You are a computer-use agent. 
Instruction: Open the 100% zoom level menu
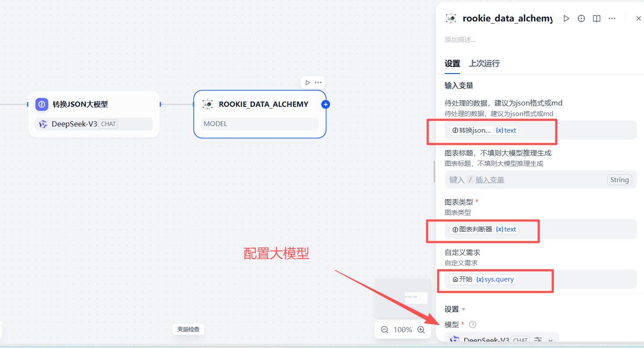tap(403, 330)
